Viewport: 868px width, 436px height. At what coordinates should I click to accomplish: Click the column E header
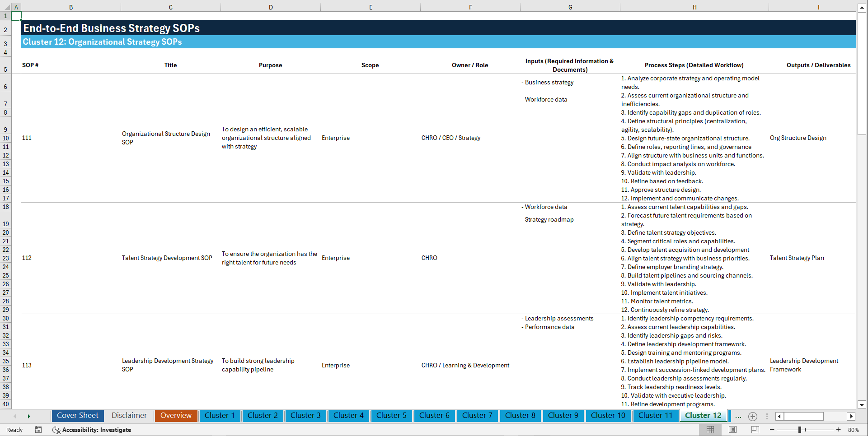pos(371,7)
